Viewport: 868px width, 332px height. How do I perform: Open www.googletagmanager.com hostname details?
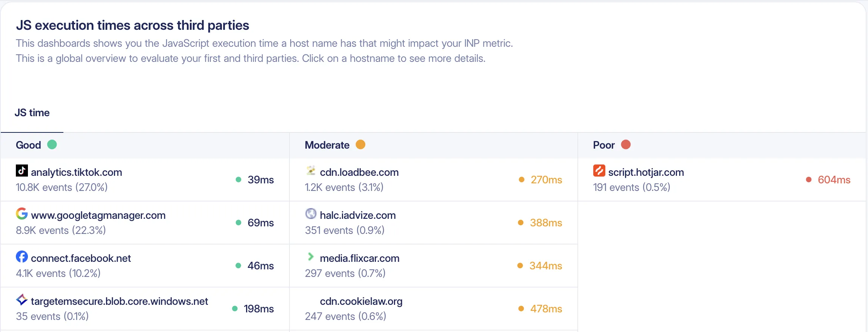tap(98, 215)
